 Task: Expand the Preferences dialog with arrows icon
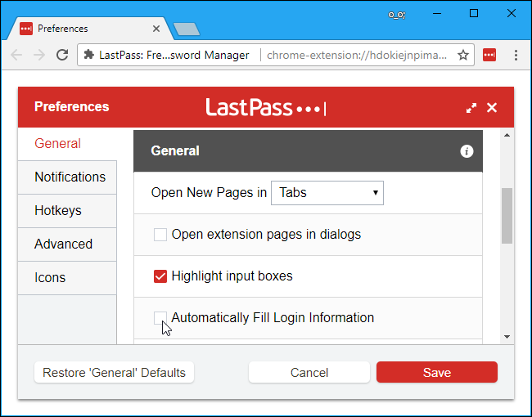coord(471,108)
